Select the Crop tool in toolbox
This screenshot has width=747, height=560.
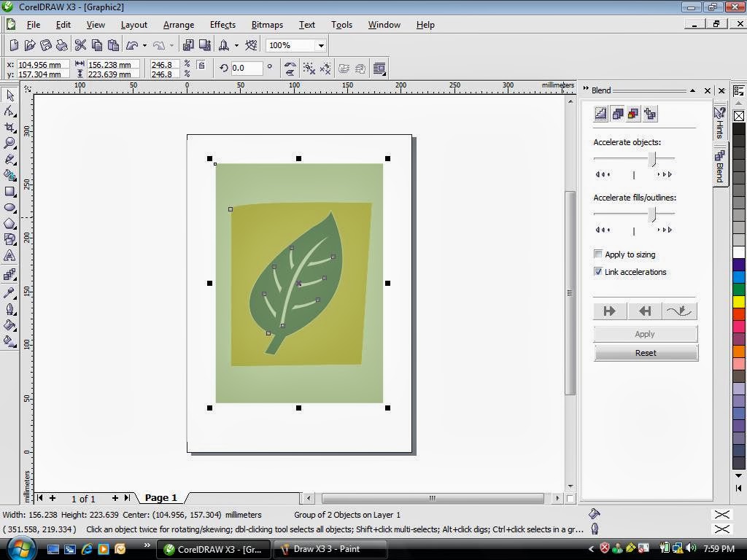(9, 127)
